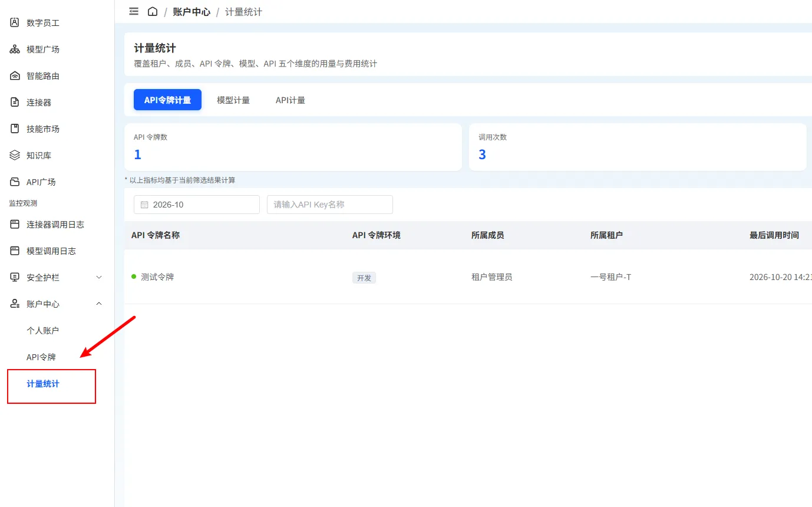Click the 最后调用时间 column header
The height and width of the screenshot is (507, 812).
pos(774,235)
